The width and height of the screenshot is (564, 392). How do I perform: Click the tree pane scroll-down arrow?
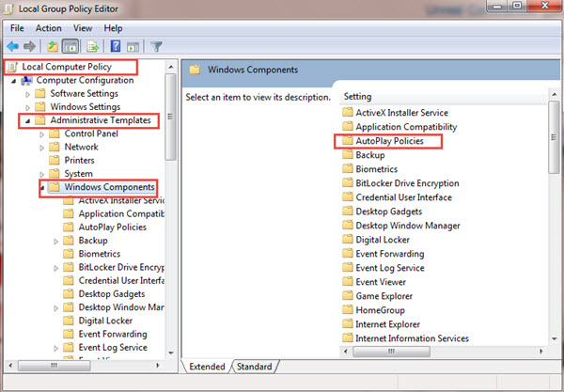coord(171,353)
